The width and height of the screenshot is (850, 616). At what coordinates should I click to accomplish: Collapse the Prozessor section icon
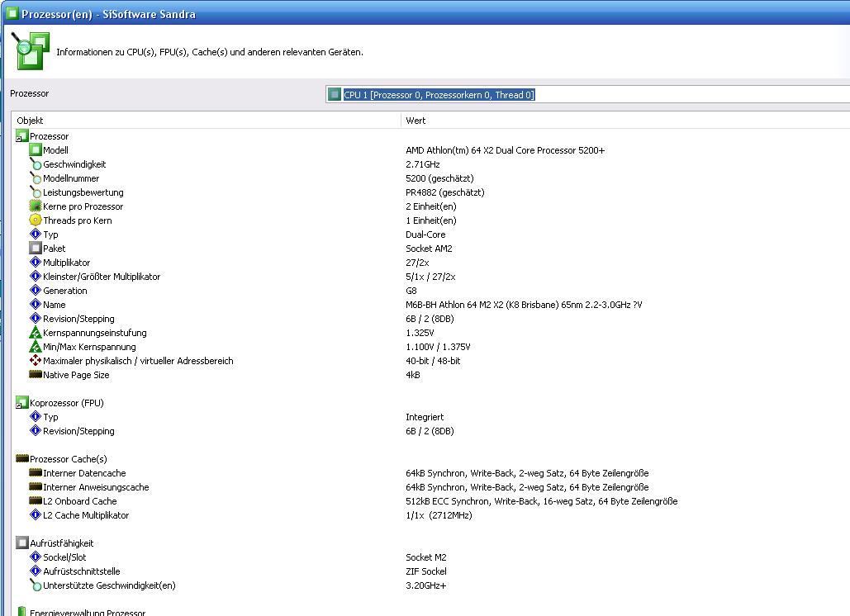pyautogui.click(x=21, y=136)
